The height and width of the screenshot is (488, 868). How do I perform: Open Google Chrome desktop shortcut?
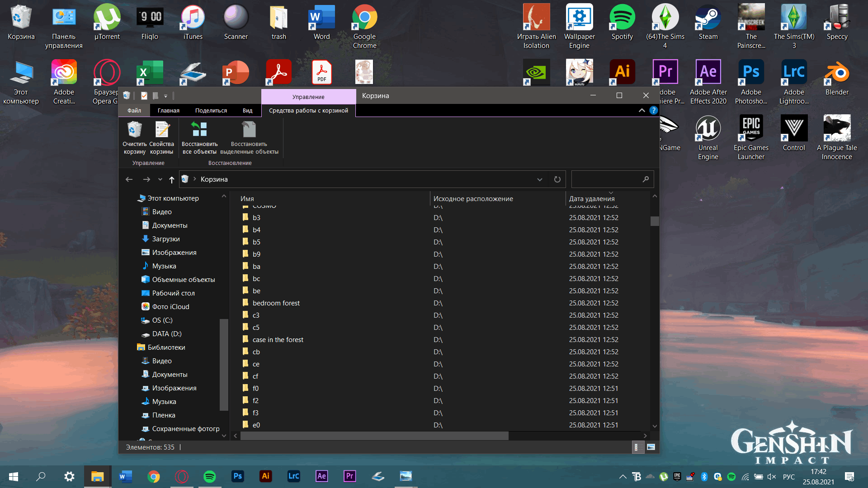coord(364,27)
